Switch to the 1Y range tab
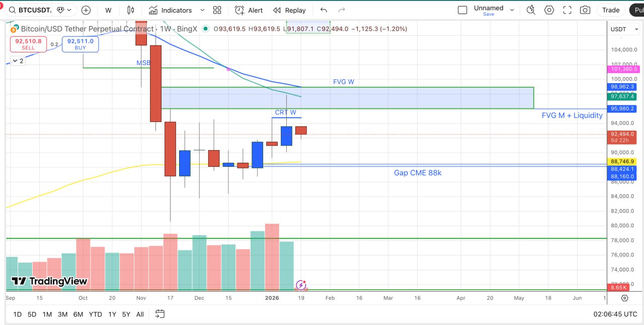 pos(112,314)
